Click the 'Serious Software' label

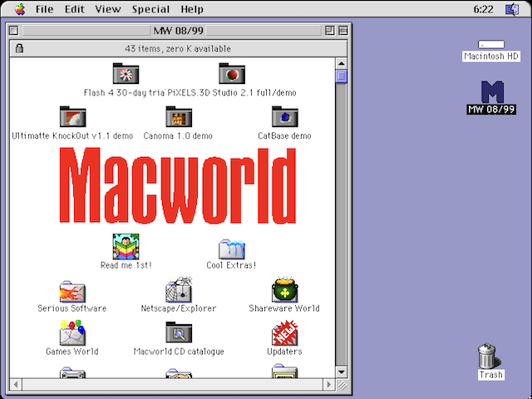click(72, 308)
